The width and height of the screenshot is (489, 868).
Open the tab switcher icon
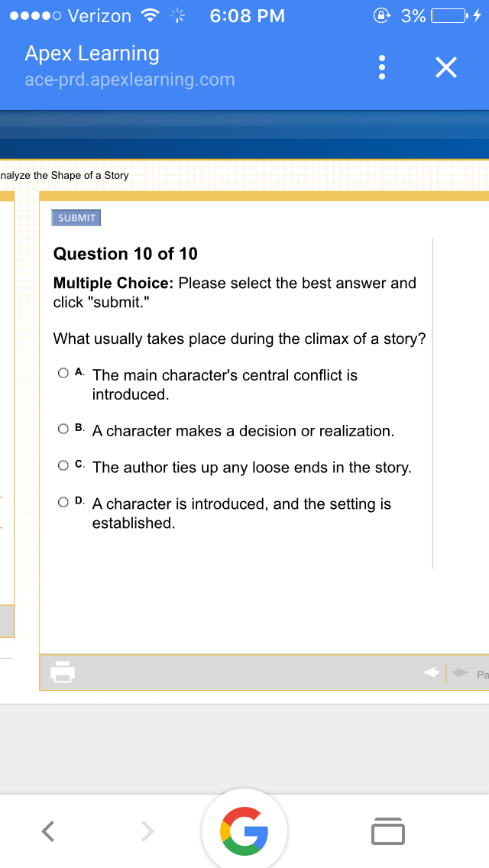(x=387, y=831)
